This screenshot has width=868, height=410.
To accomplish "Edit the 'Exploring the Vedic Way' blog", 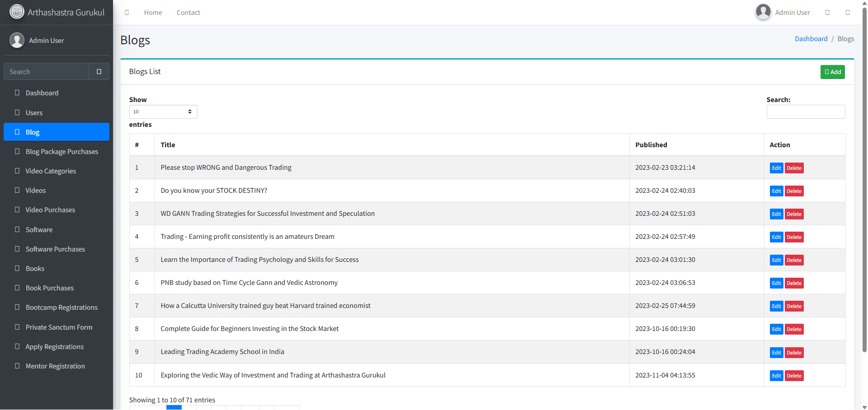I will 776,376.
